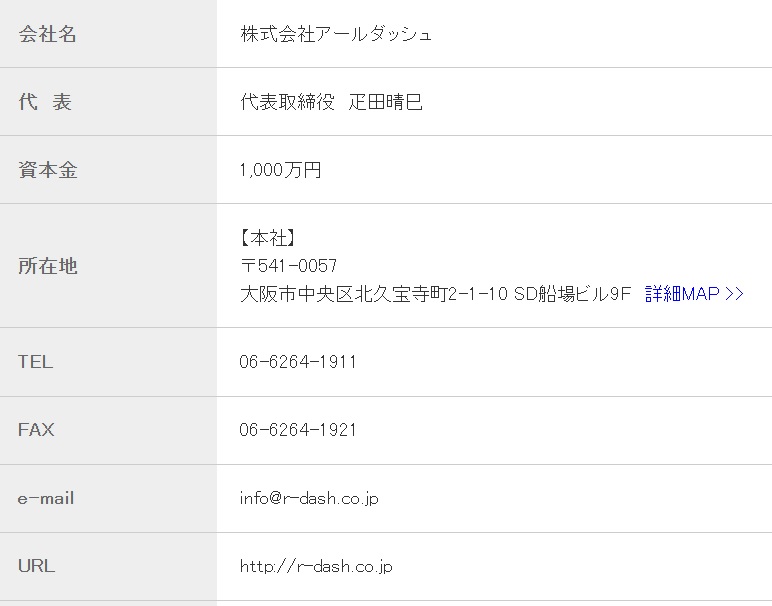Open the 詳細MAP link
This screenshot has width=772, height=606.
(694, 294)
